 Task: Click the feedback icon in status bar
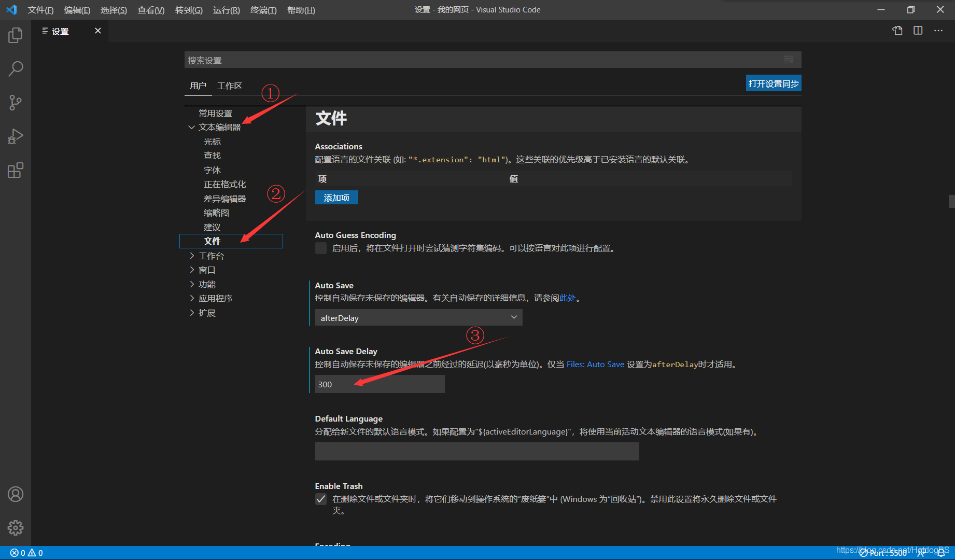(x=921, y=553)
